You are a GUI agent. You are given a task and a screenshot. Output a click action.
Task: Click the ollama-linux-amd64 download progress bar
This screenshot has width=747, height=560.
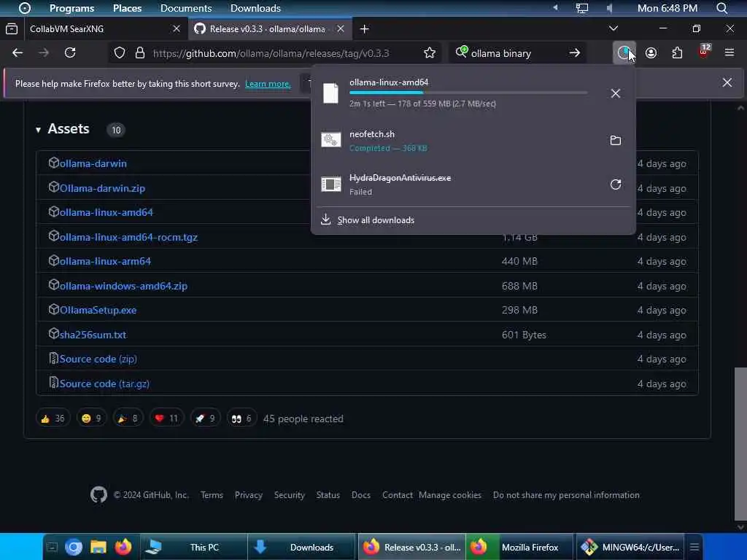click(468, 93)
